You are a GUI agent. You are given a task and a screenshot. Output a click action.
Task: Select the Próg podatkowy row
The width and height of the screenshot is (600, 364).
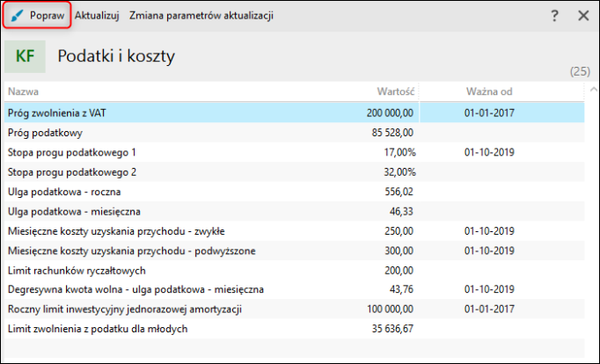tap(294, 133)
